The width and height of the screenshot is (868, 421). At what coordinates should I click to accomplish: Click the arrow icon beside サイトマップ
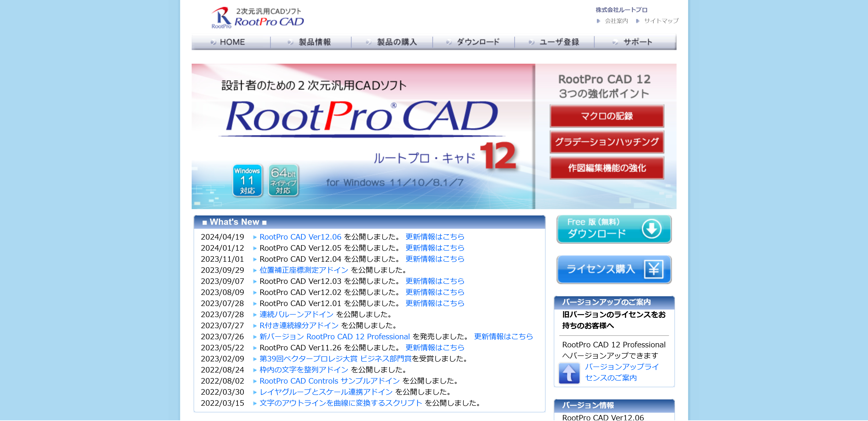[x=638, y=21]
